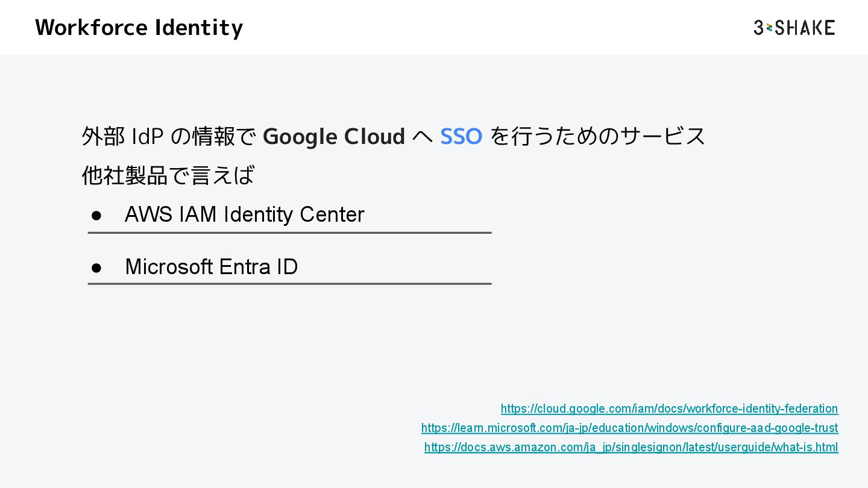The height and width of the screenshot is (488, 868).
Task: Click the "の情報で" text
Action: [x=214, y=137]
